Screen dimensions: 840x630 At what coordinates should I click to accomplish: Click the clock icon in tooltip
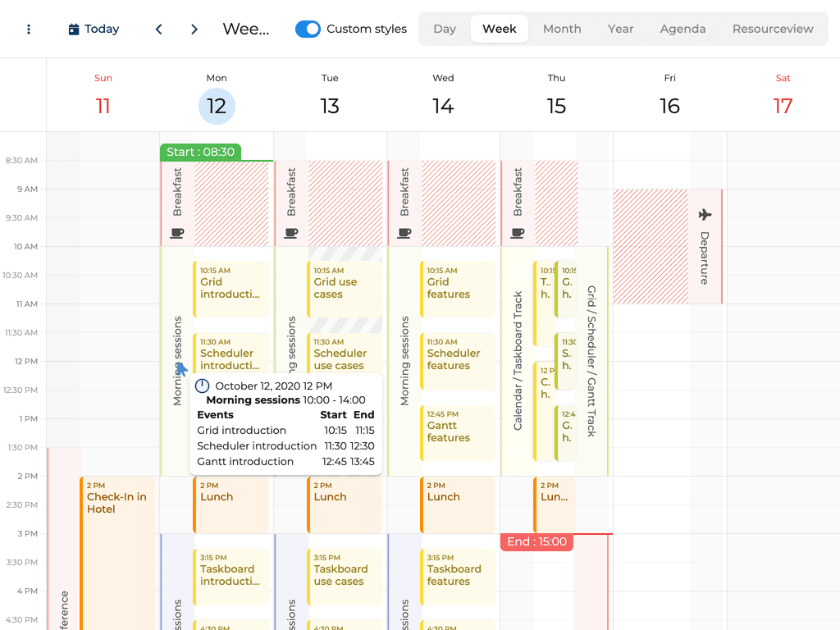point(202,386)
